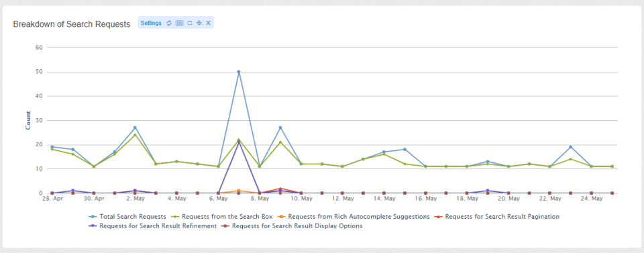Viewport: 644px width, 253px height.
Task: Click the 2. May x-axis label
Action: (135, 199)
